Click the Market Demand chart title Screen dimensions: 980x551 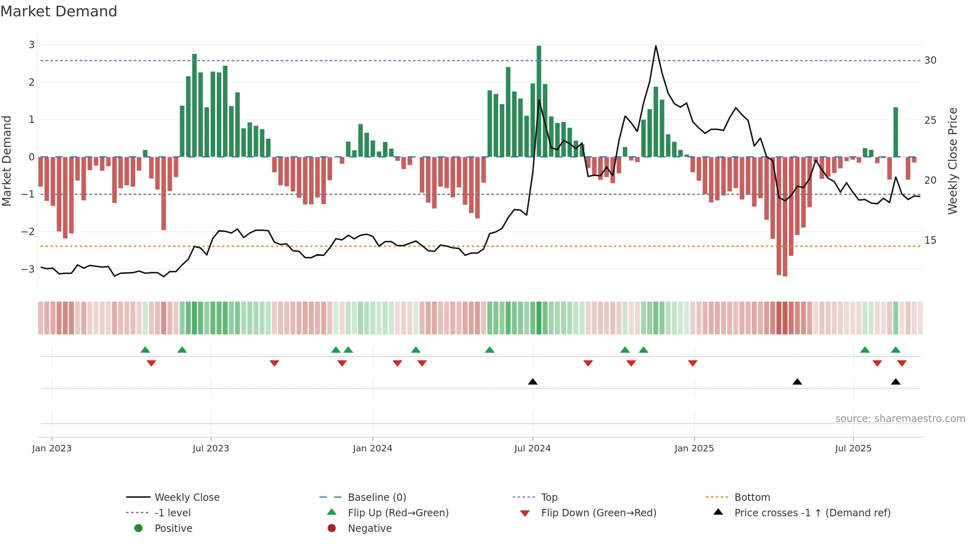pyautogui.click(x=59, y=11)
